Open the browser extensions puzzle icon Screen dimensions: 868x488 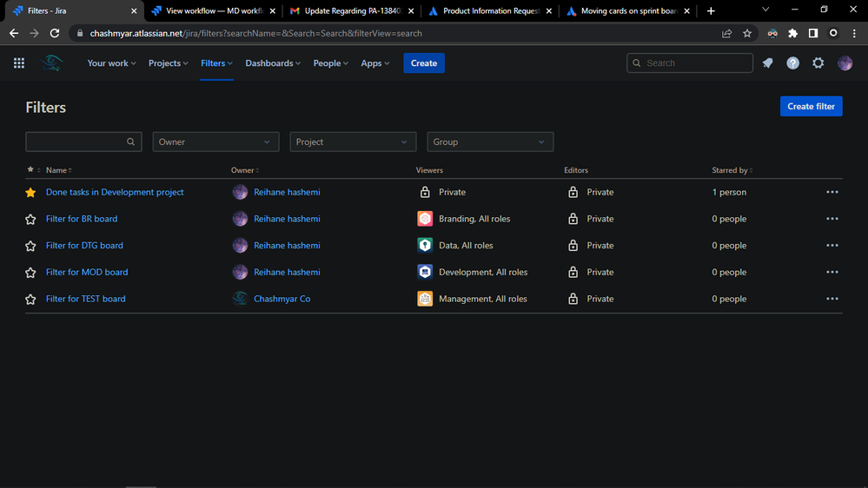pos(792,33)
